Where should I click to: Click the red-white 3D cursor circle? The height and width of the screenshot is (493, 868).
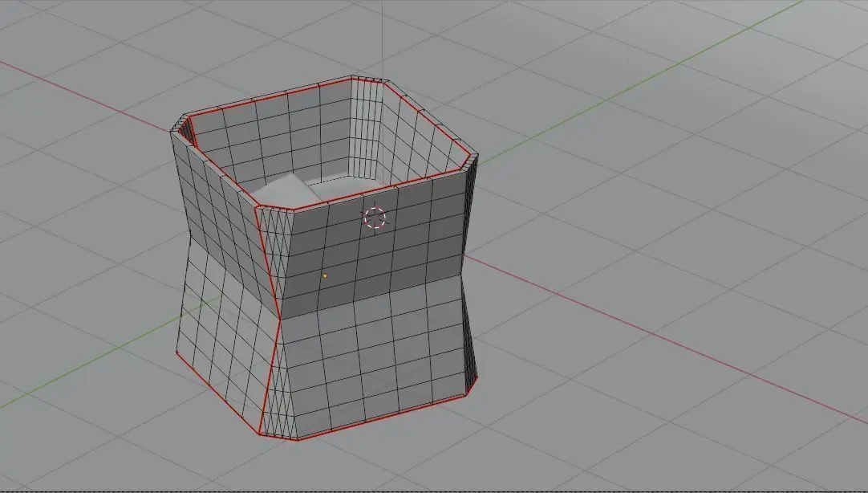tap(375, 218)
